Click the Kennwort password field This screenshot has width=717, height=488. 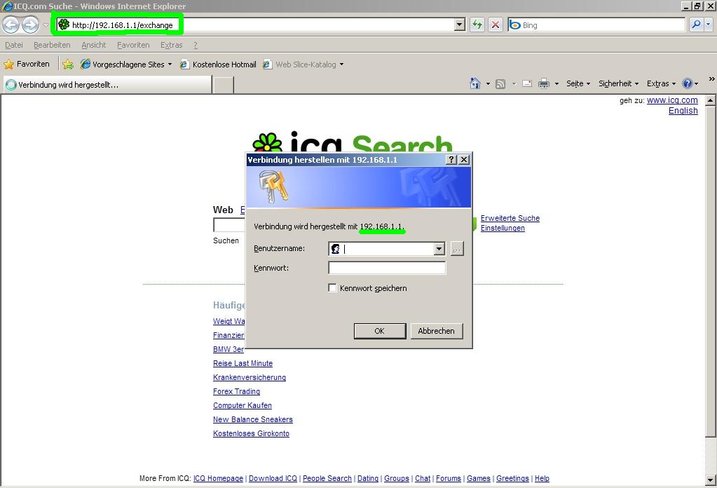(x=387, y=268)
